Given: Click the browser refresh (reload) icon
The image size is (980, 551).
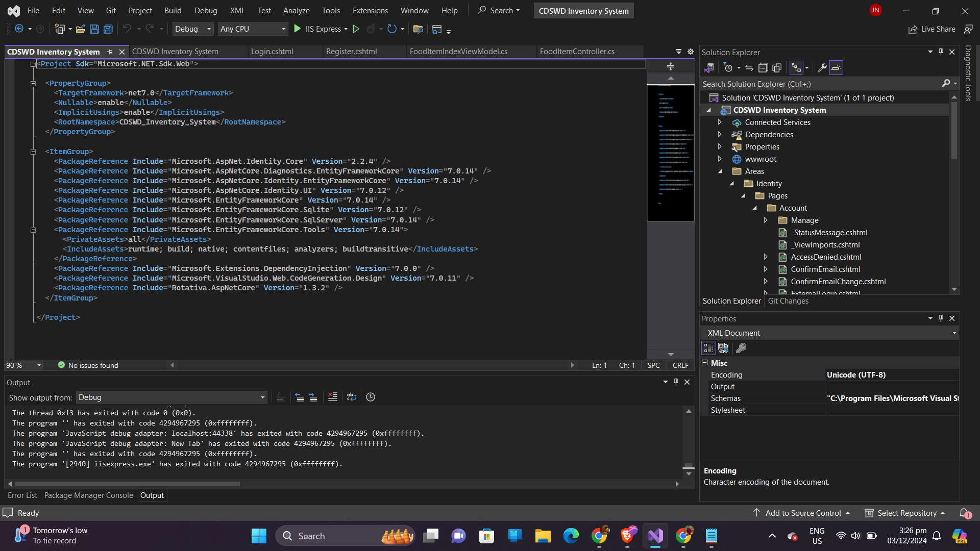Looking at the screenshot, I should click(x=391, y=29).
